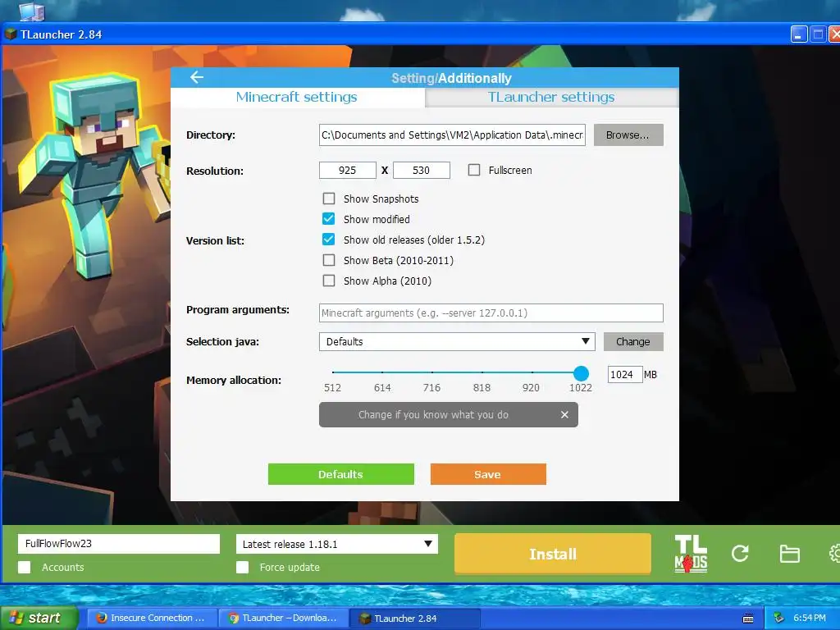Click the username field FullFlowFlow23

119,544
